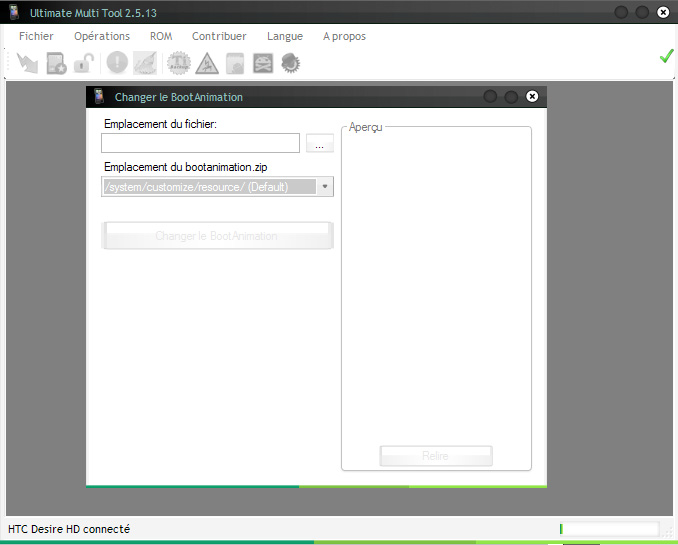Maximize the Changer le BootAnimation dialog
678x545 pixels.
click(511, 96)
